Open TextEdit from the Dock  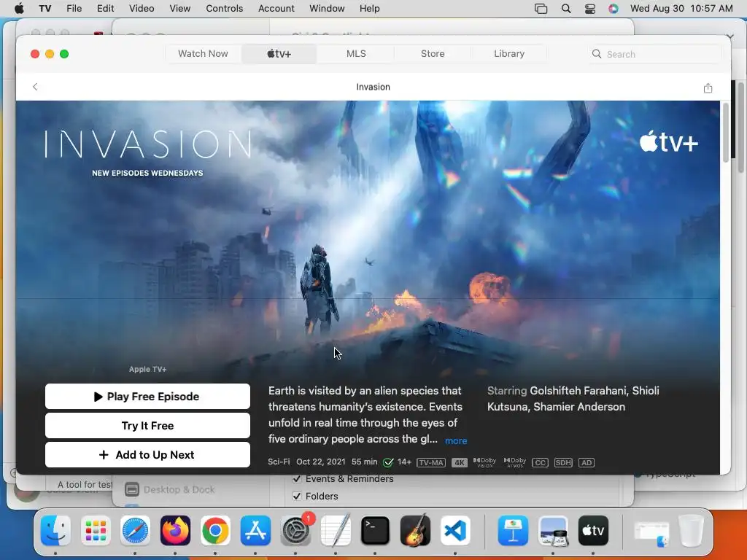pos(336,530)
